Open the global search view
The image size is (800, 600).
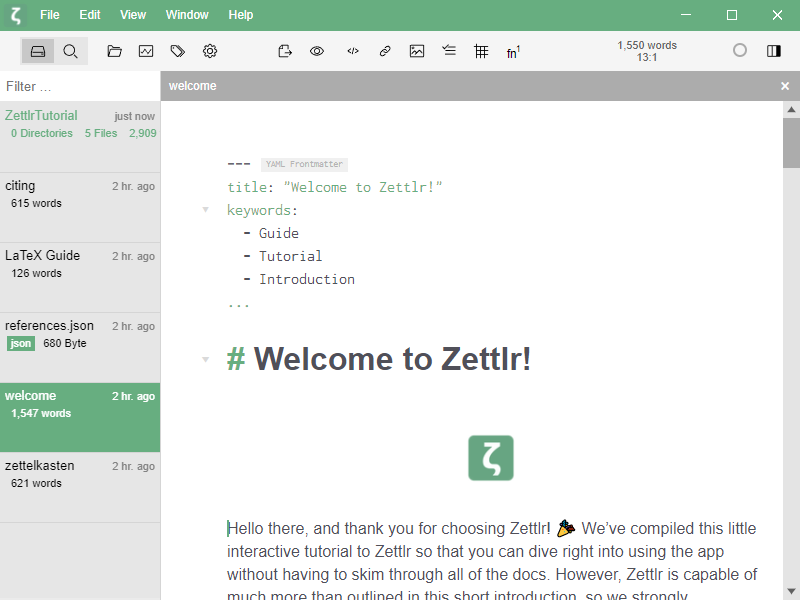point(70,51)
